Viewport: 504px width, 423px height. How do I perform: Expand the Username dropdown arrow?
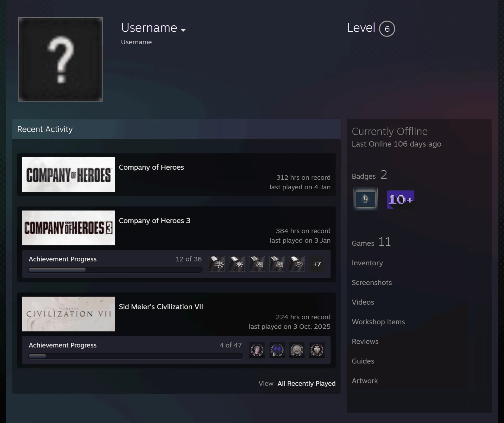tap(183, 30)
